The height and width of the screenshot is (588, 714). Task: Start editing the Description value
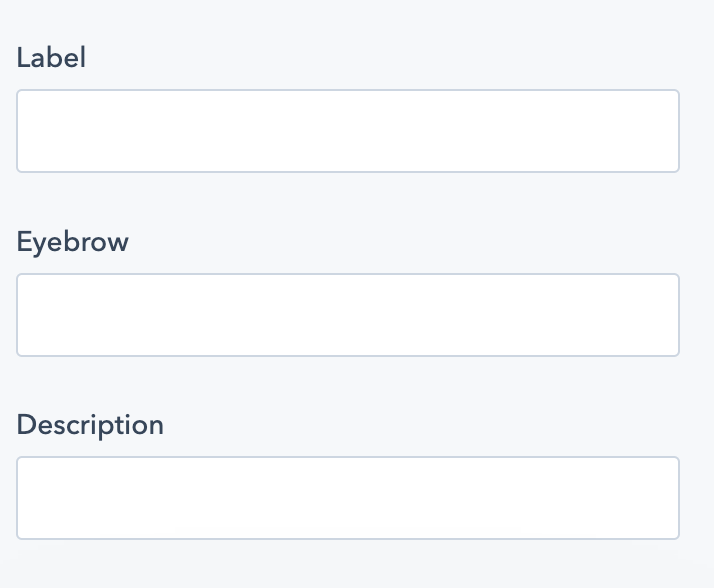[x=348, y=498]
